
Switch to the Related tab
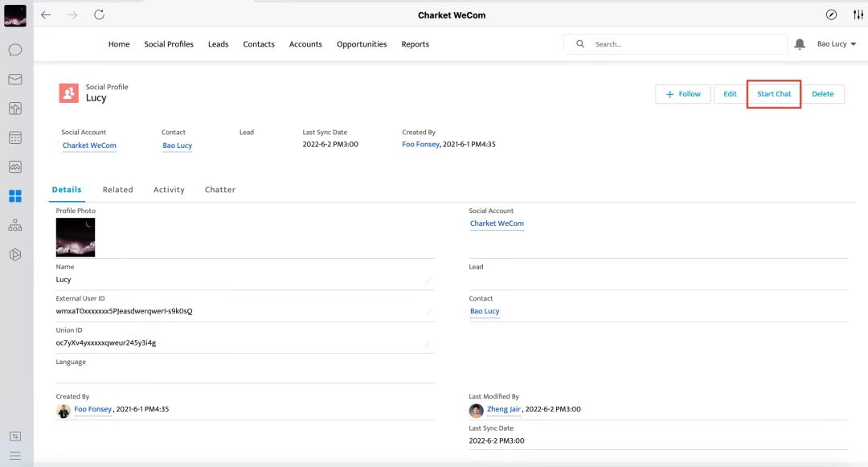(x=117, y=190)
